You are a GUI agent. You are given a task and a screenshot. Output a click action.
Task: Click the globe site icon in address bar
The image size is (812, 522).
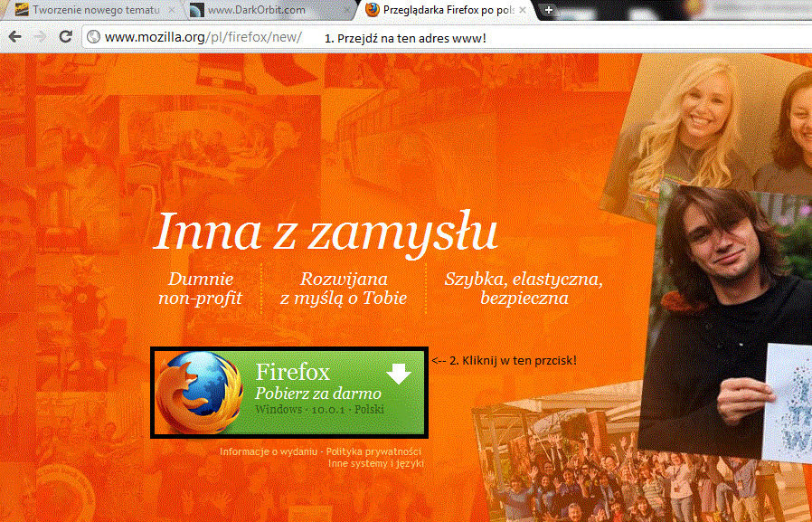pyautogui.click(x=93, y=37)
